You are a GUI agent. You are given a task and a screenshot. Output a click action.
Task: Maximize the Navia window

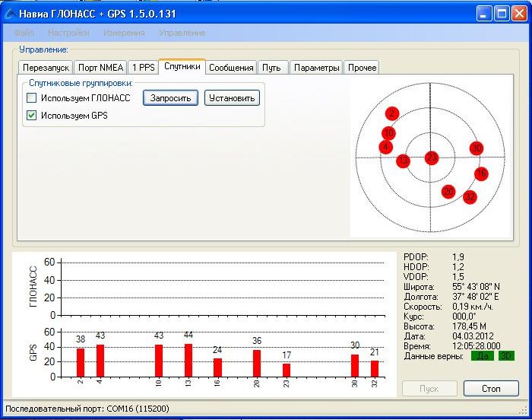point(502,14)
